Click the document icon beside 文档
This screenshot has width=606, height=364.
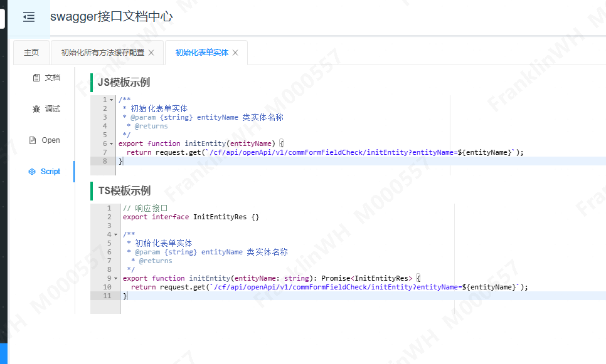36,78
